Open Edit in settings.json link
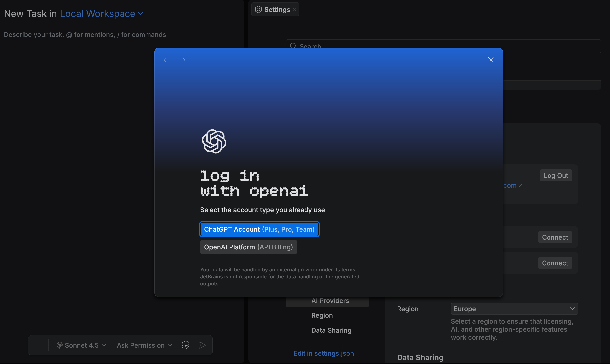The image size is (610, 364). point(323,353)
